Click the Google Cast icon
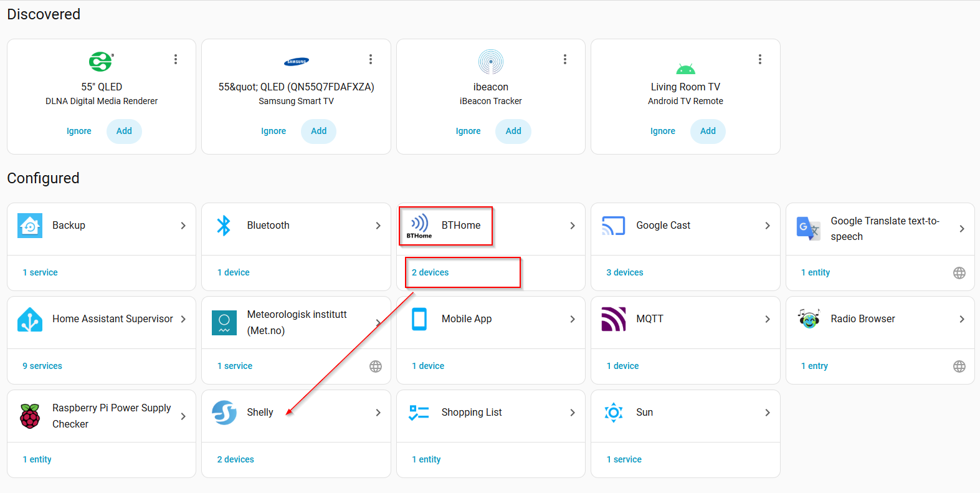 [614, 226]
